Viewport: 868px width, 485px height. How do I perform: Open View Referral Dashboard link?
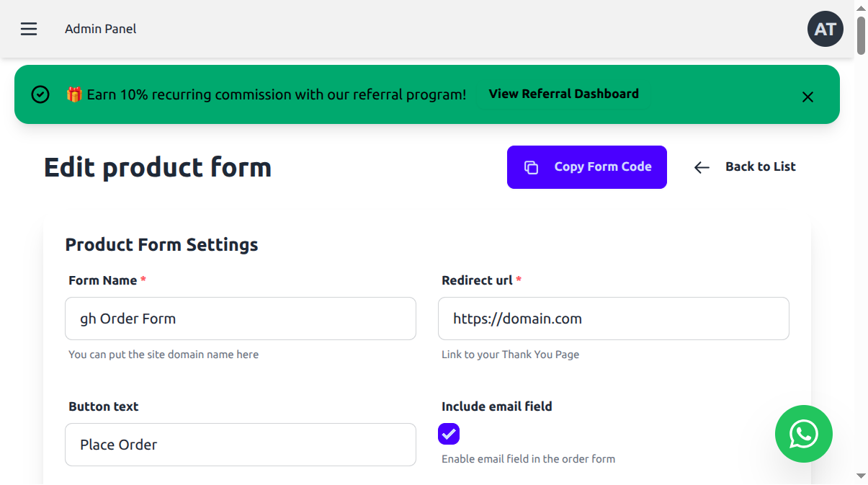[x=563, y=94]
